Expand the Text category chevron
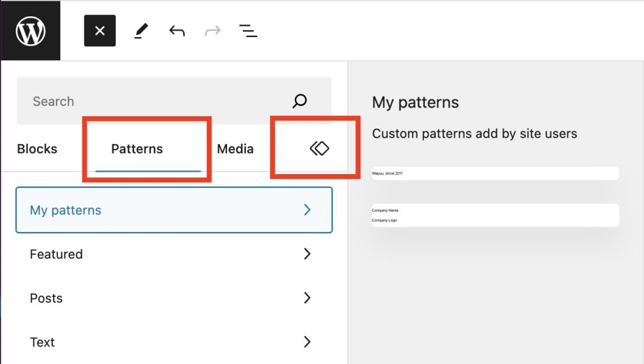The height and width of the screenshot is (364, 644). coord(308,342)
